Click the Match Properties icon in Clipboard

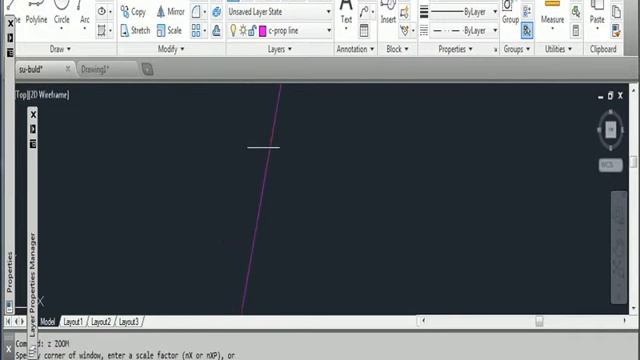point(616,31)
